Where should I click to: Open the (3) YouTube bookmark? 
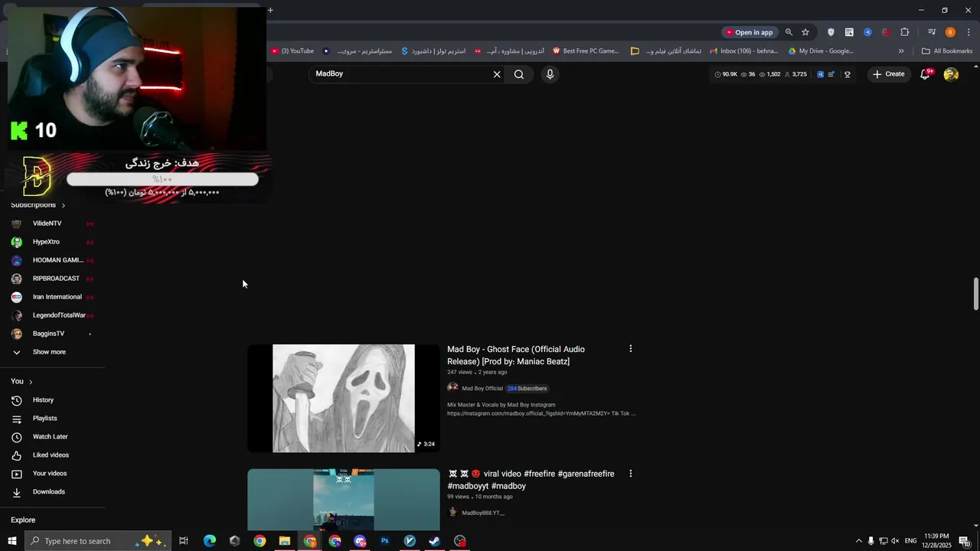pyautogui.click(x=292, y=51)
